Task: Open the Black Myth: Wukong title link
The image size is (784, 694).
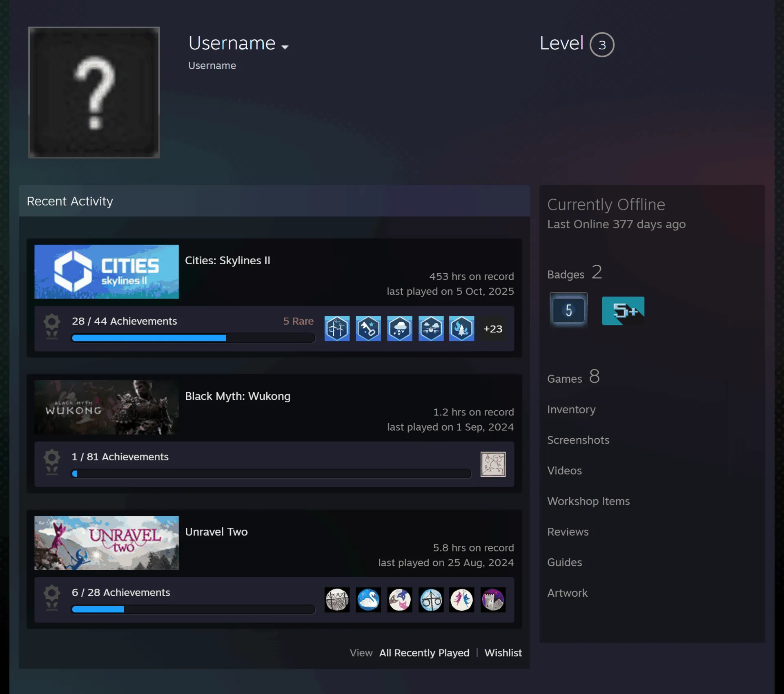Action: point(238,396)
